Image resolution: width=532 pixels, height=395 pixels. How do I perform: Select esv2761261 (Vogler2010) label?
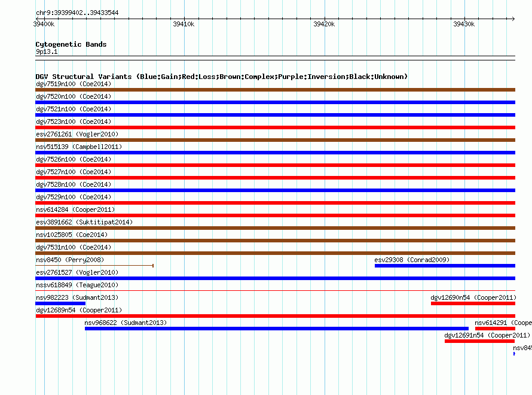coord(77,134)
